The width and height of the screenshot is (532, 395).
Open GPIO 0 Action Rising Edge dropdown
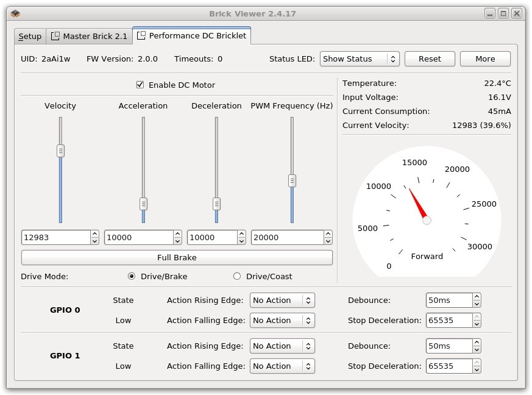(282, 301)
